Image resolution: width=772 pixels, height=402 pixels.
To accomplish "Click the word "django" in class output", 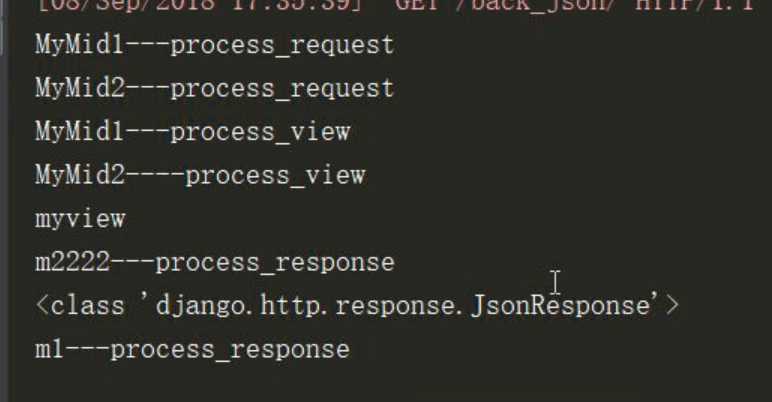I will point(200,306).
